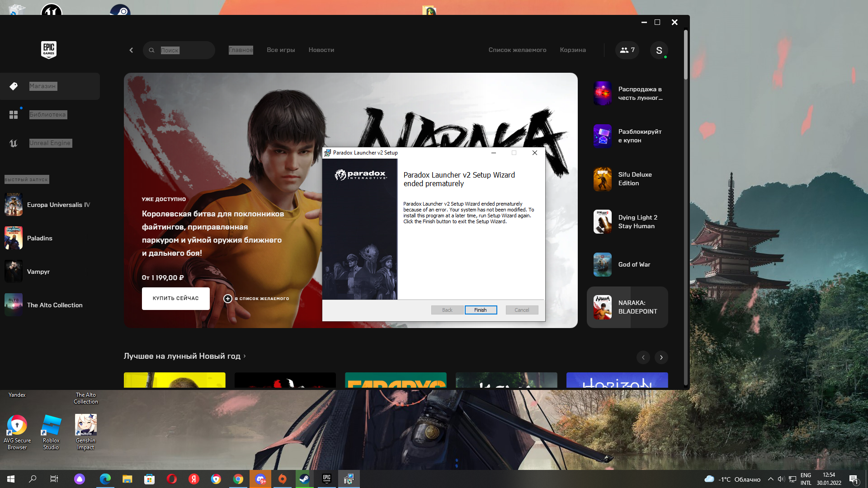Switch to the Все игры tab

281,50
